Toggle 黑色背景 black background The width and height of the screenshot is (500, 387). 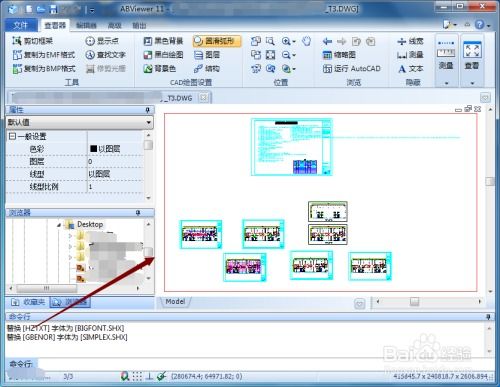163,41
